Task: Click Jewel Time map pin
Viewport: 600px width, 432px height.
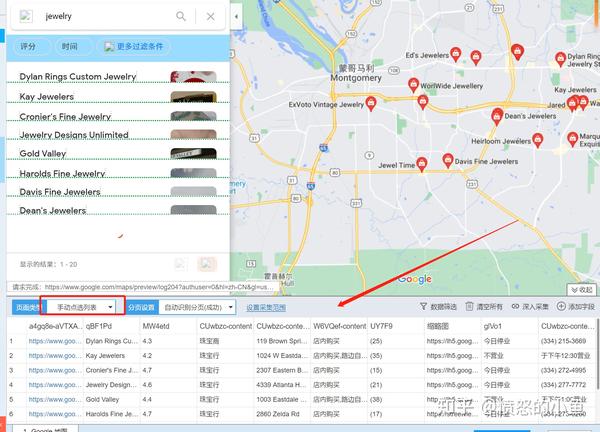Action: [422, 164]
